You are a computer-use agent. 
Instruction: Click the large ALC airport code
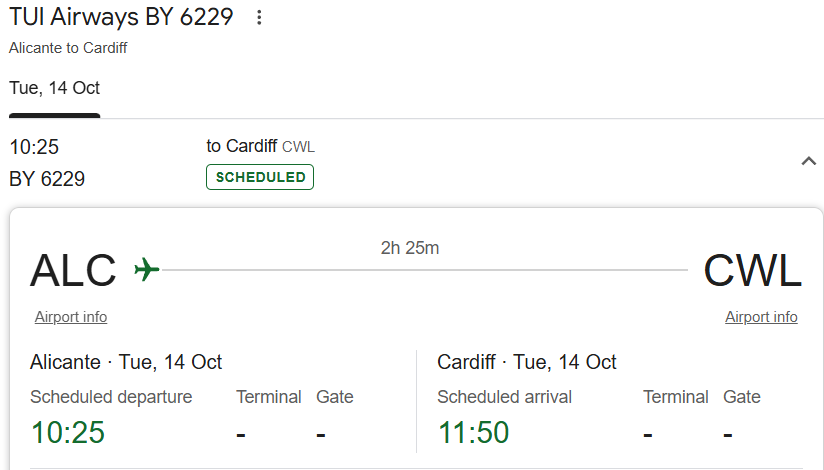click(x=73, y=271)
